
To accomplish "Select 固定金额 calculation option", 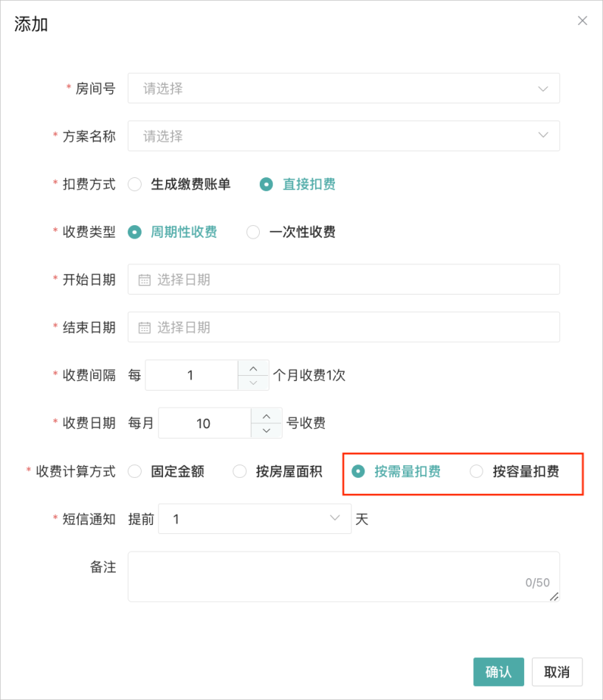I will tap(135, 471).
